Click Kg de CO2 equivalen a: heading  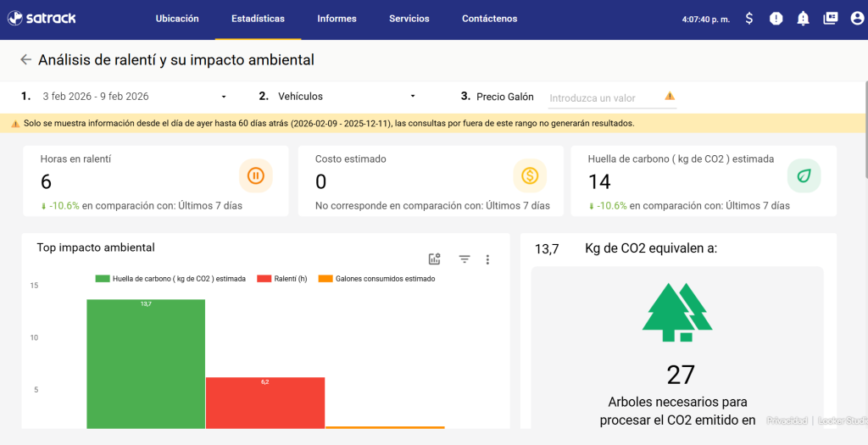(x=651, y=248)
